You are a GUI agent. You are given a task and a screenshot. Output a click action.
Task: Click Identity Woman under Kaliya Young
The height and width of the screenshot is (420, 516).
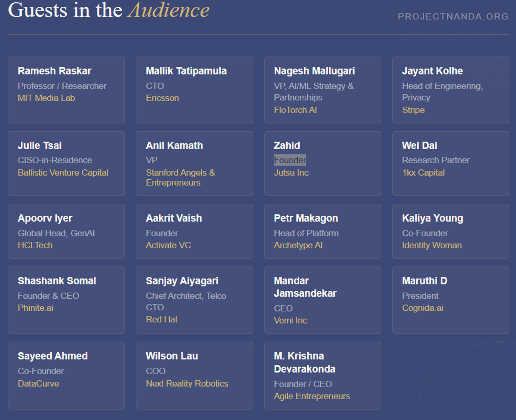(432, 245)
